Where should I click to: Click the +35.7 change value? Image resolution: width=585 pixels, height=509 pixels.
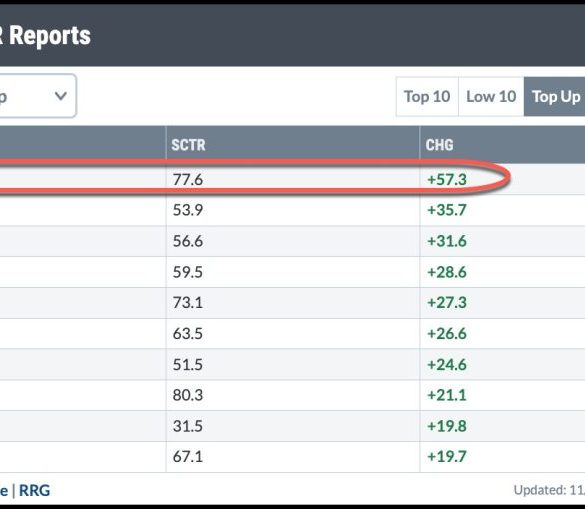(447, 210)
